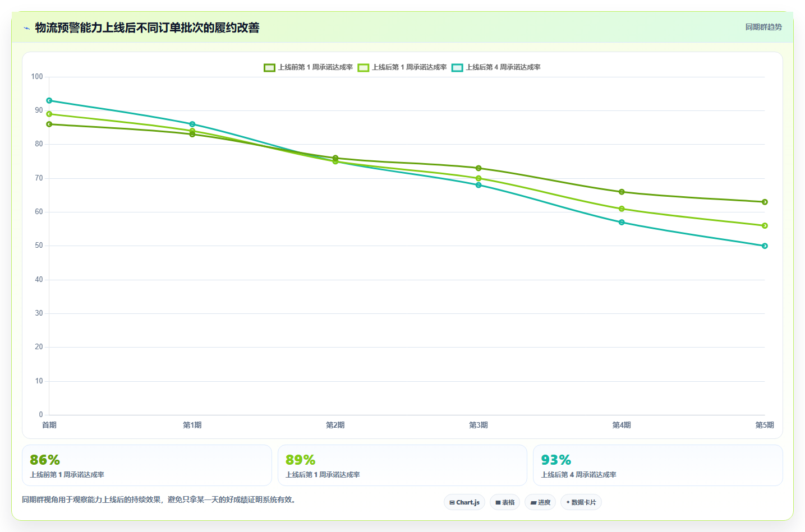
Task: Click the teal data point at 第1期 (86)
Action: pos(192,124)
